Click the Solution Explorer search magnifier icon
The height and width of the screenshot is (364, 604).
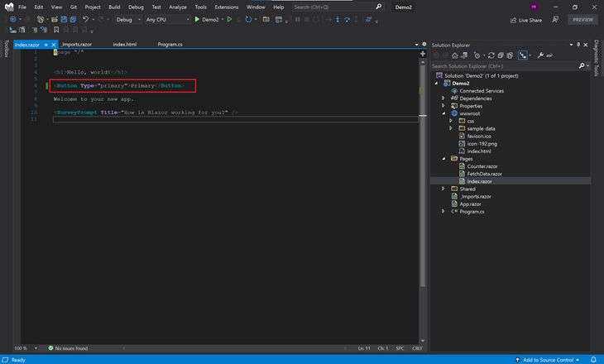click(x=582, y=66)
